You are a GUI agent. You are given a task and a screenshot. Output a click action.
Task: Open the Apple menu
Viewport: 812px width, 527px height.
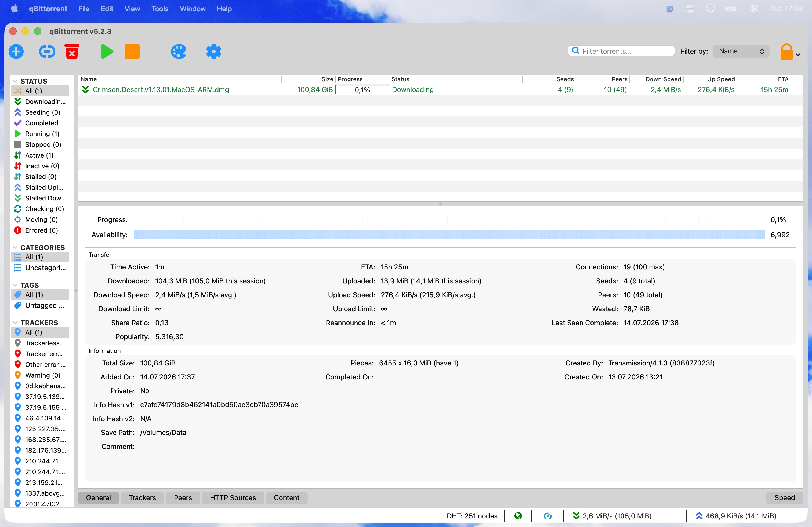tap(14, 9)
